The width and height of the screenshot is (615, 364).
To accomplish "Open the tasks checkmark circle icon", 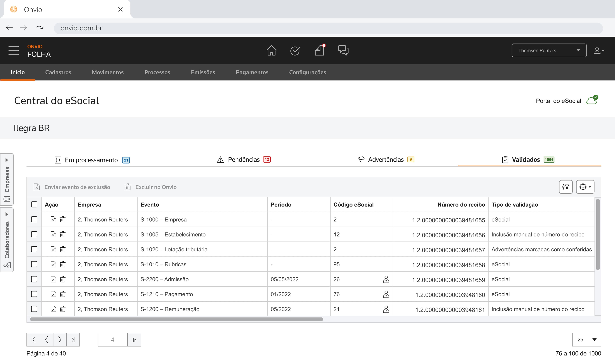I will point(295,51).
